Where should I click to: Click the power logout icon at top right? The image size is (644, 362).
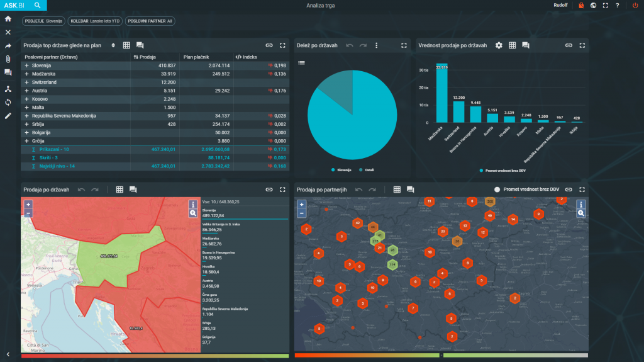635,5
